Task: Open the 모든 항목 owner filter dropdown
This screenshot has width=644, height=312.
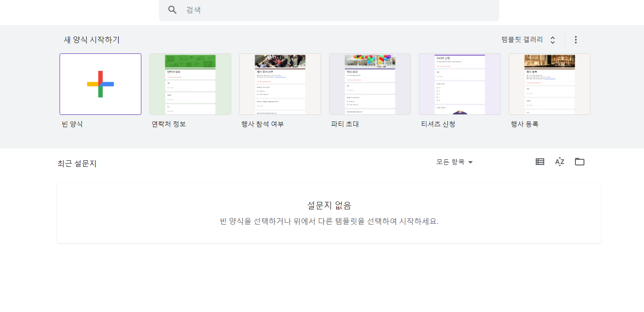Action: pos(454,162)
